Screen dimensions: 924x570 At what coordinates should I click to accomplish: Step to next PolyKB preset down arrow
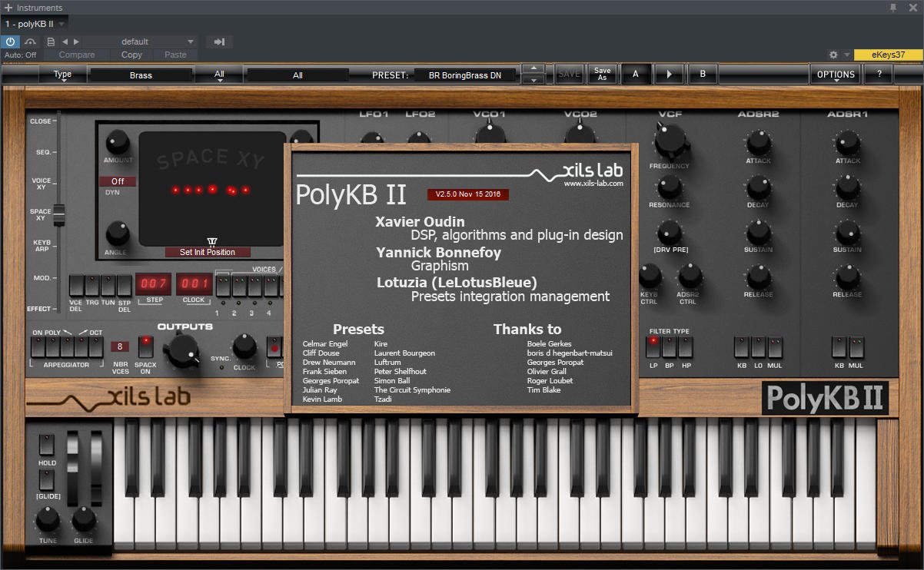tap(532, 79)
